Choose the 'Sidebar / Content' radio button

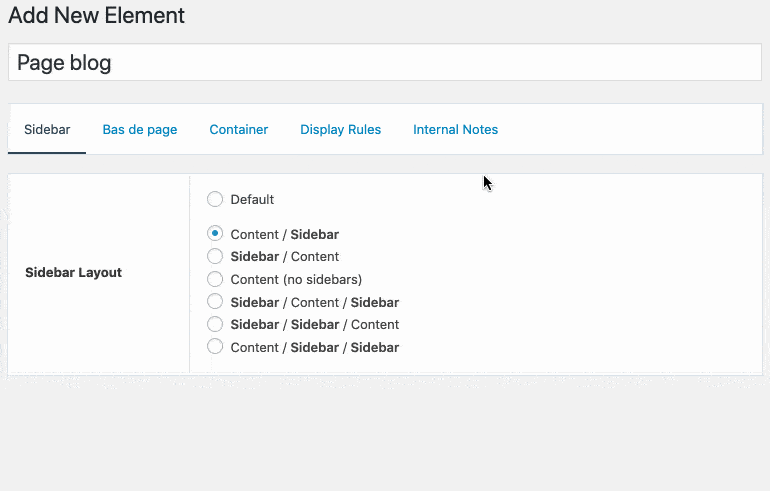point(215,256)
